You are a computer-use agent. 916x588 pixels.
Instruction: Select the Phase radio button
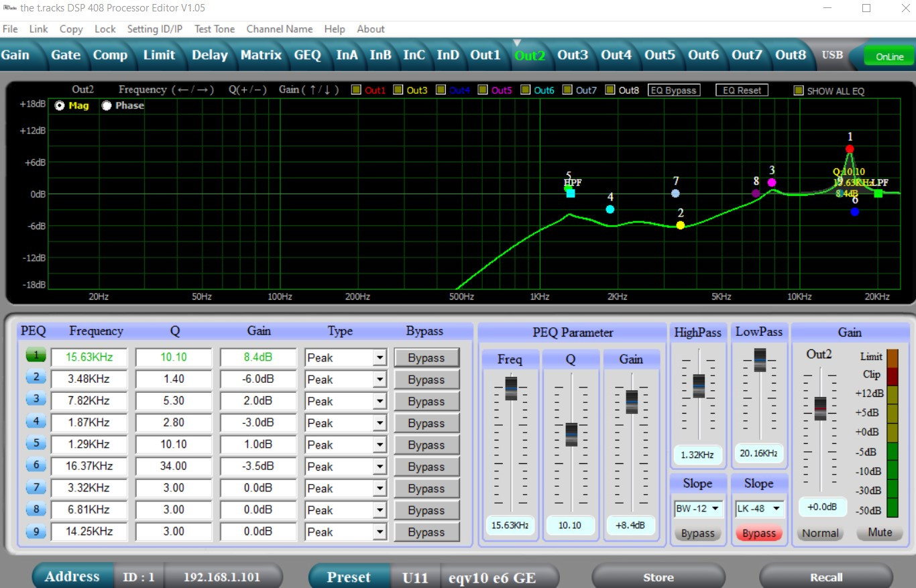click(x=107, y=105)
